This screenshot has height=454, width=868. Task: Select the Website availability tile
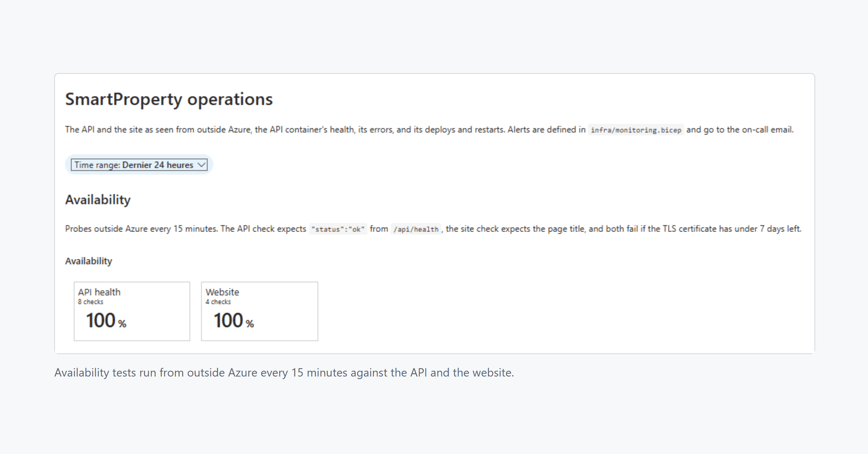point(260,311)
